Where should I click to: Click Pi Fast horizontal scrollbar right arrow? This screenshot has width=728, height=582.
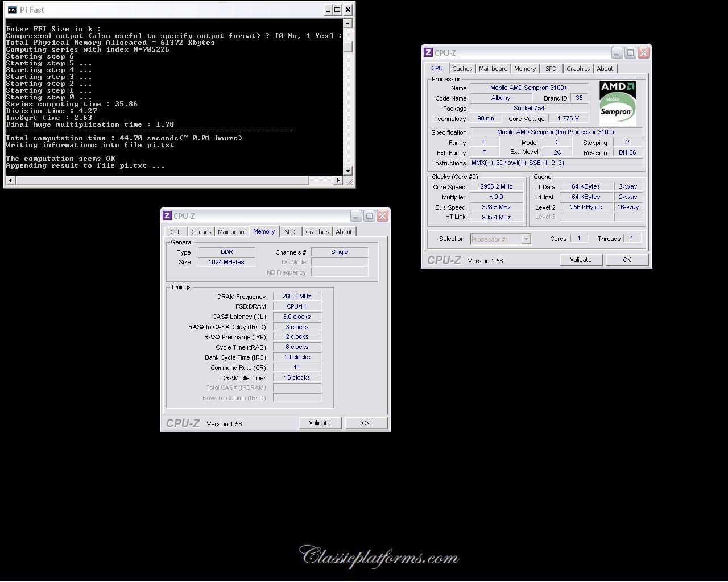point(338,180)
